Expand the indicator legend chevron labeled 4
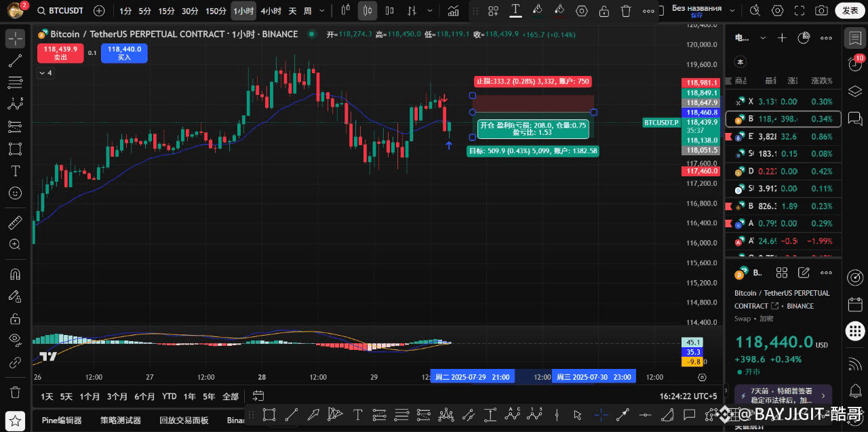The height and width of the screenshot is (432, 868). click(x=45, y=73)
